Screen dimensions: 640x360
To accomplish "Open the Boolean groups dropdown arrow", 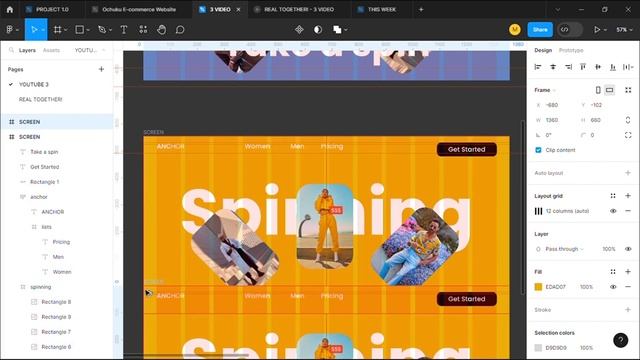I will (346, 30).
